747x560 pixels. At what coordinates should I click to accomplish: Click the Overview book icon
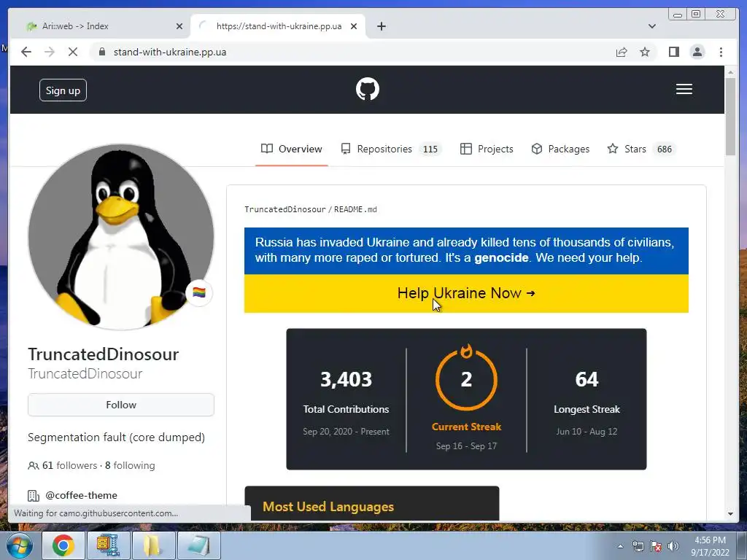(267, 149)
